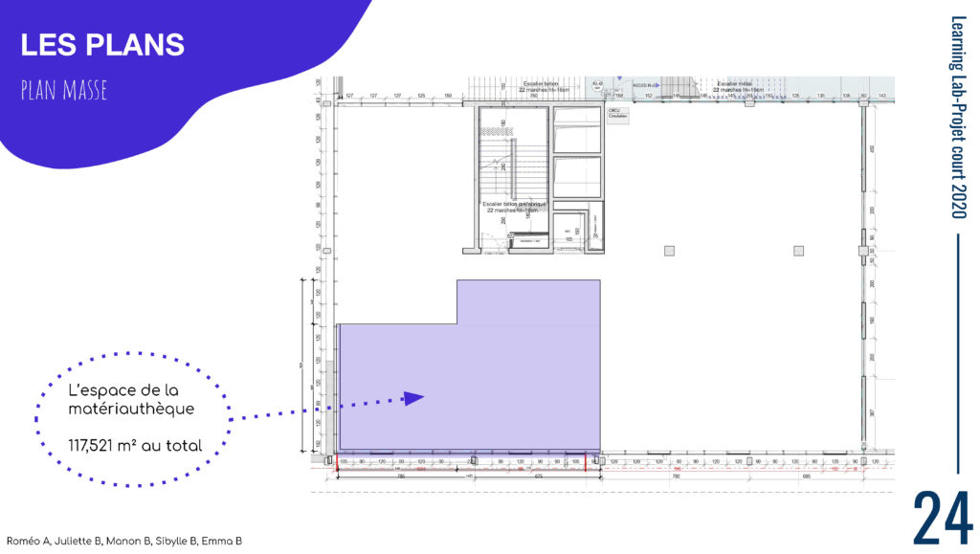Image resolution: width=980 pixels, height=554 pixels.
Task: Click the circular level marker above the plan
Action: click(597, 86)
